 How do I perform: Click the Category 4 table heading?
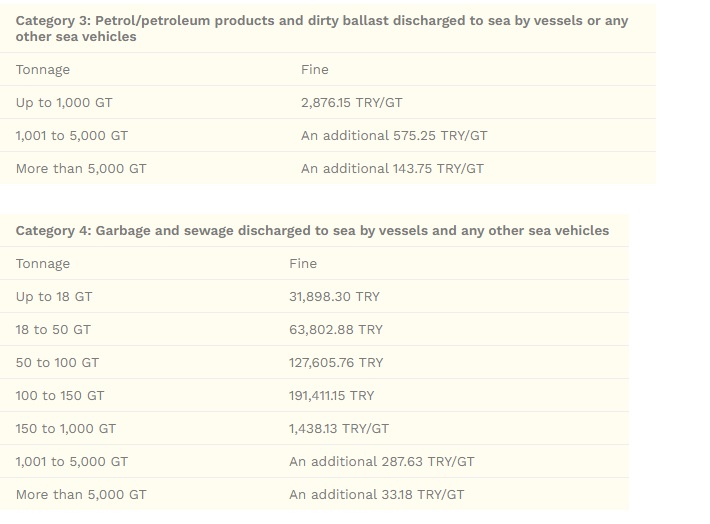pos(312,230)
